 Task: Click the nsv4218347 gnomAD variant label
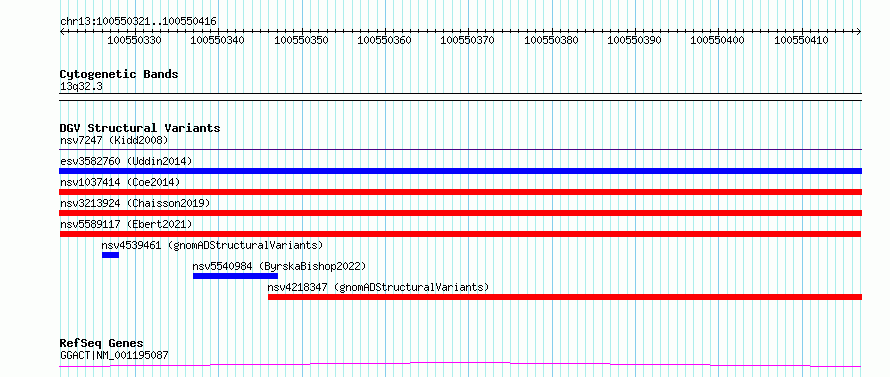(x=378, y=287)
